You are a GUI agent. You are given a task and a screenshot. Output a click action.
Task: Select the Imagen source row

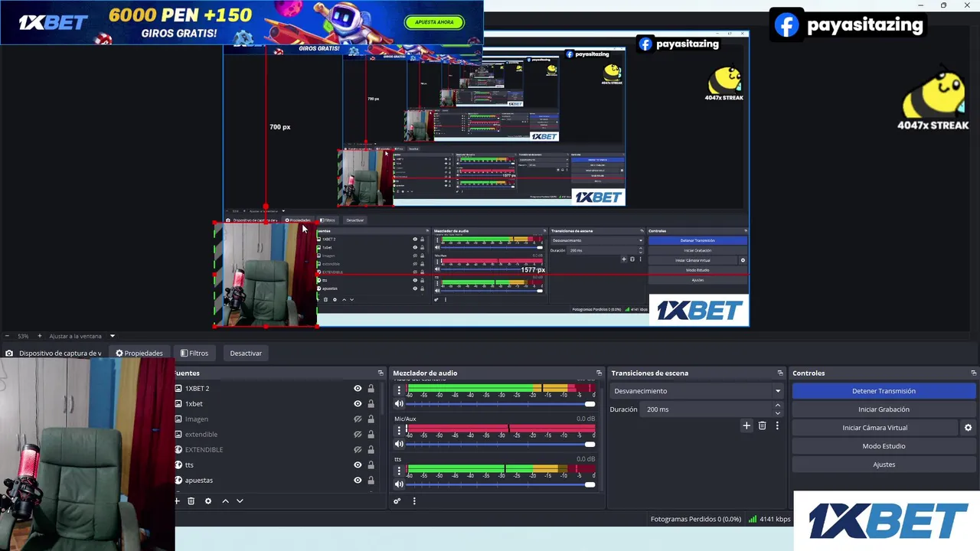point(276,419)
